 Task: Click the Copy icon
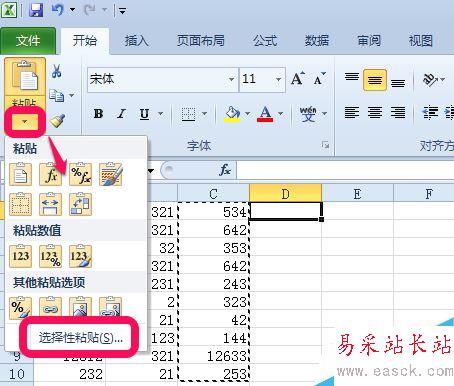[x=56, y=96]
